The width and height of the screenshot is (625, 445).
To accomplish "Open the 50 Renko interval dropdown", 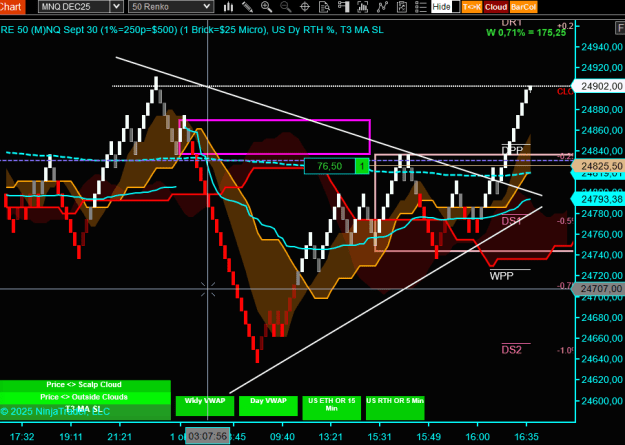I will click(171, 6).
